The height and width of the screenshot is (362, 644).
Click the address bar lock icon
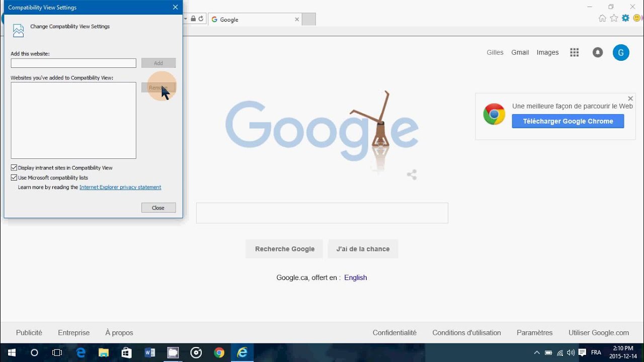pos(193,19)
